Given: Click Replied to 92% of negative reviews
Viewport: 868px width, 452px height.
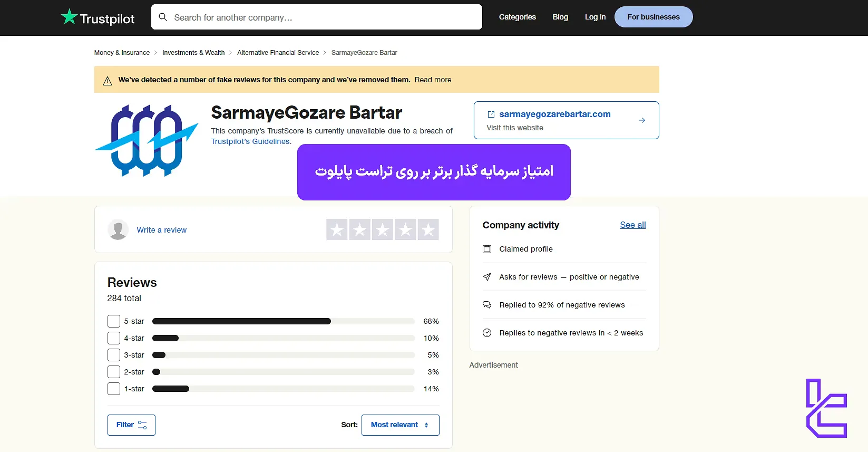Looking at the screenshot, I should pyautogui.click(x=562, y=305).
